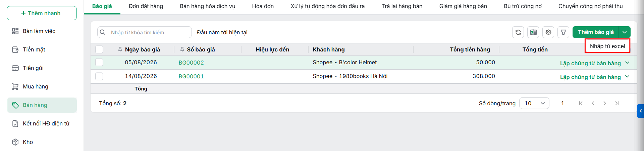Expand actions arrow for BG00002 row
The image size is (644, 151).
point(627,63)
